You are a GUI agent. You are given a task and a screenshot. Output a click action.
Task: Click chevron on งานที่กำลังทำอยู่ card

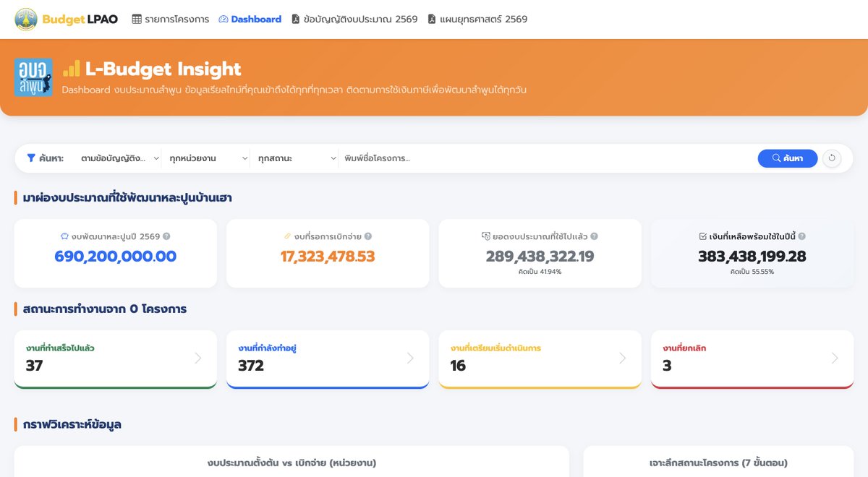(410, 358)
